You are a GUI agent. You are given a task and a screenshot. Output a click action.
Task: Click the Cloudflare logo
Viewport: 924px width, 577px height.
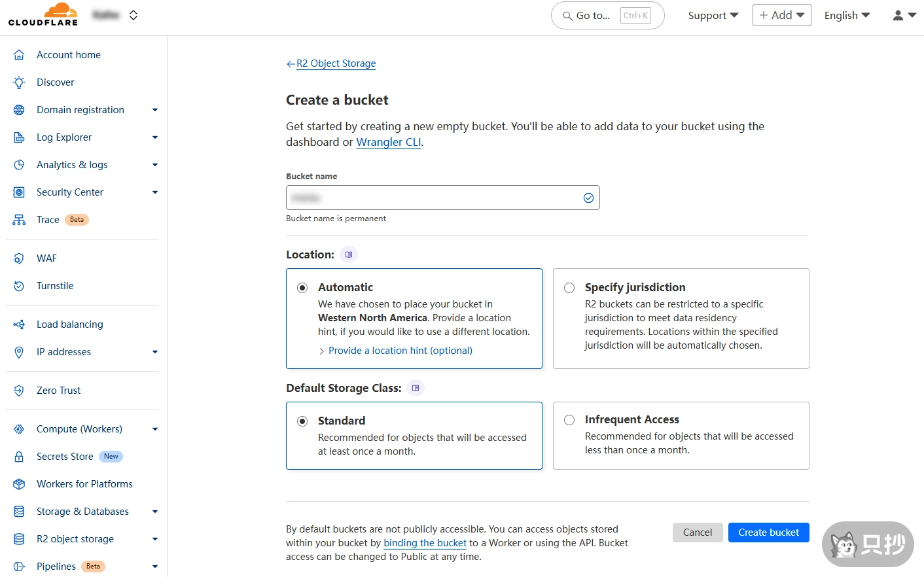(43, 14)
